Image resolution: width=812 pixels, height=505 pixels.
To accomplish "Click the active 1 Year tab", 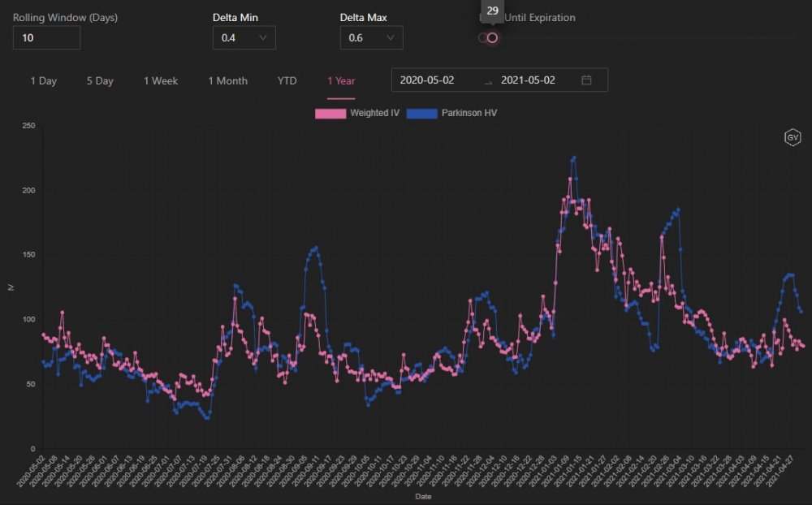I will (x=341, y=81).
